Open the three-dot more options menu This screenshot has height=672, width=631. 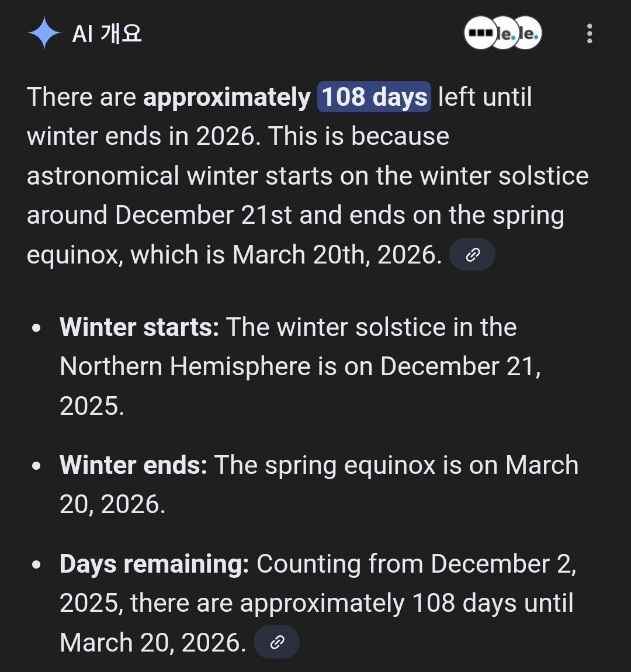[589, 33]
